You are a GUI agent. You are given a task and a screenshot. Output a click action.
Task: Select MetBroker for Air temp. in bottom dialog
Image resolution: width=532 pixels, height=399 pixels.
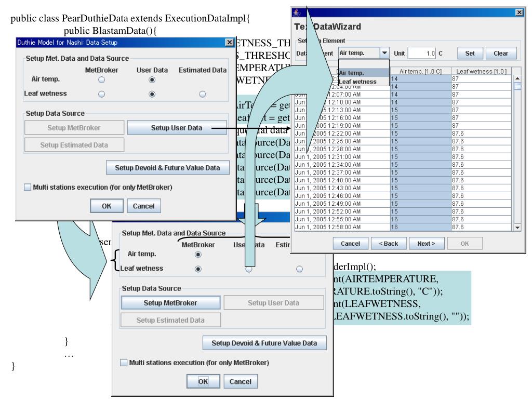[198, 255]
